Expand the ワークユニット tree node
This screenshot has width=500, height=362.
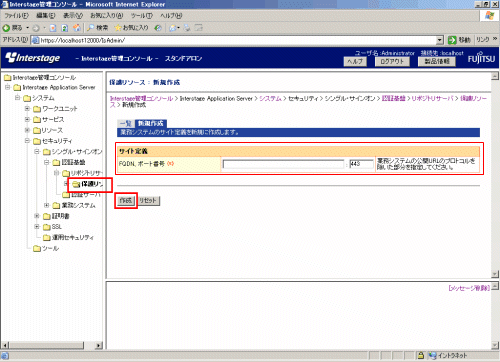click(28, 109)
